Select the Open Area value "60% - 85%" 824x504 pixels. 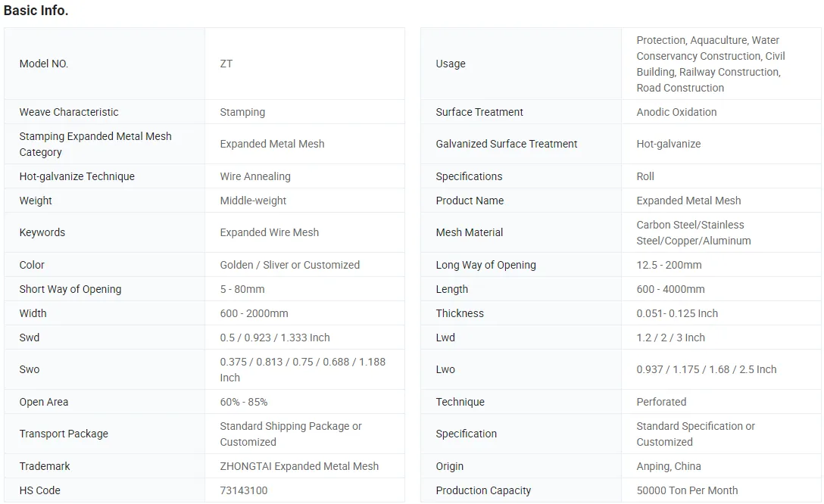coord(244,402)
